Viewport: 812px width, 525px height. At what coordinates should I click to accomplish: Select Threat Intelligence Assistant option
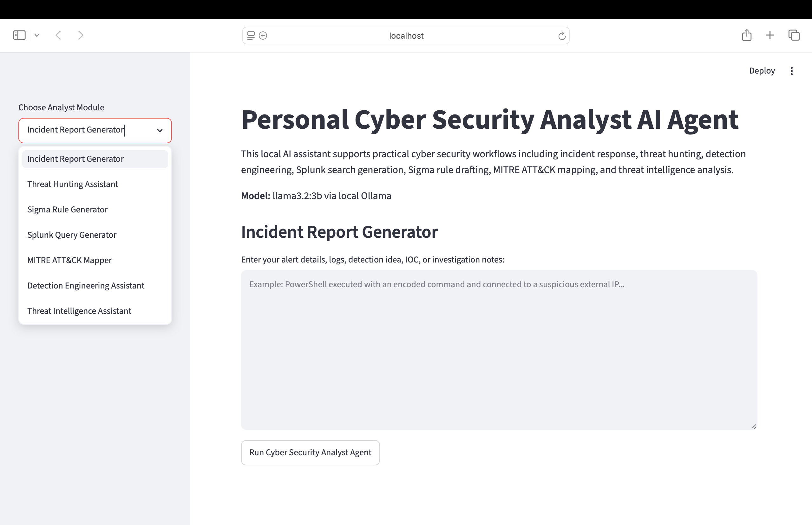coord(95,311)
